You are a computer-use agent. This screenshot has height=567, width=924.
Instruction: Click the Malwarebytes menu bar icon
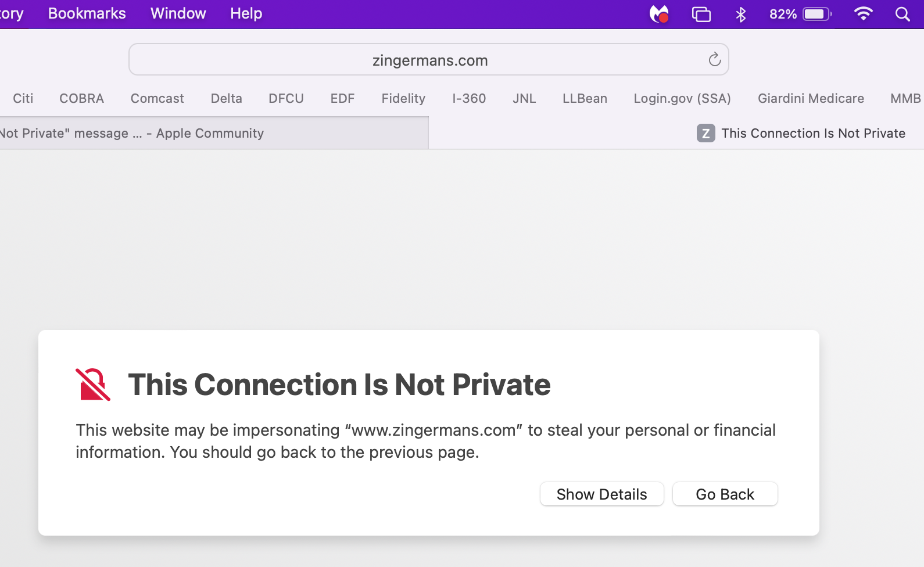659,14
